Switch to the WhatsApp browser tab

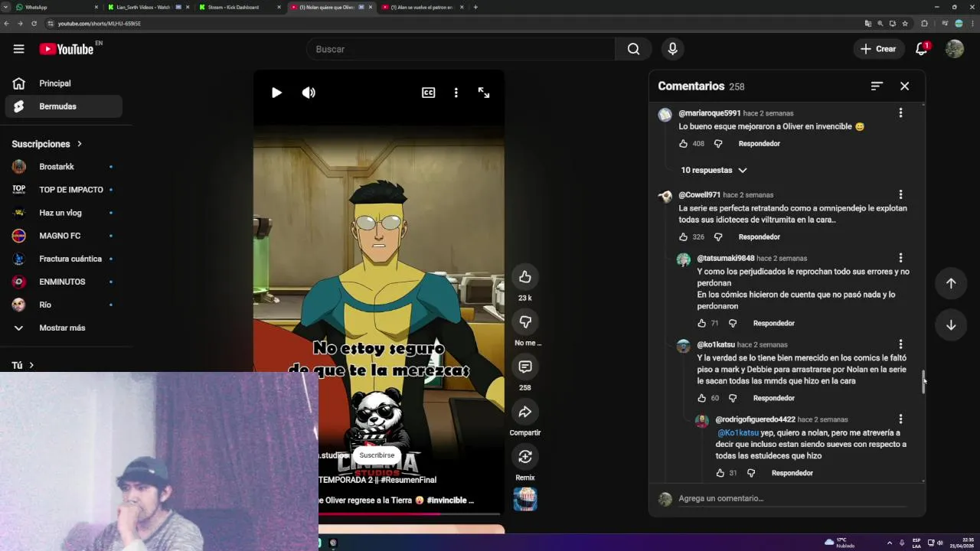coord(56,7)
